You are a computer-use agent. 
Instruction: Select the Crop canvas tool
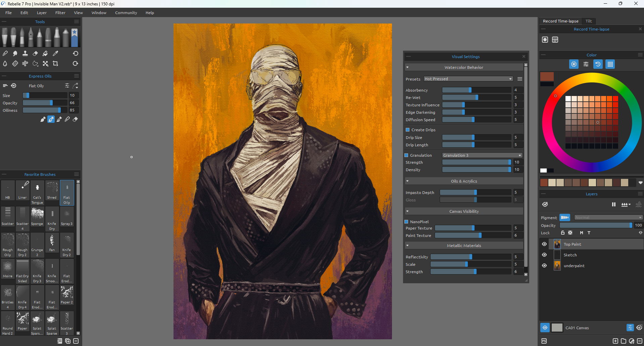point(55,63)
